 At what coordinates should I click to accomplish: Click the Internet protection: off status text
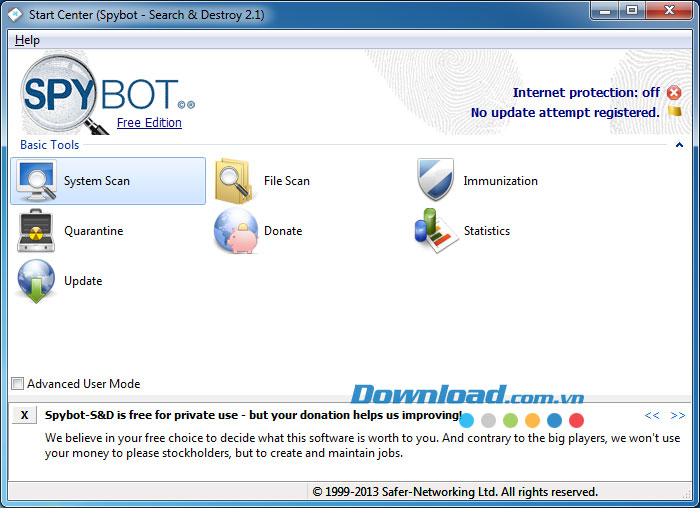586,93
